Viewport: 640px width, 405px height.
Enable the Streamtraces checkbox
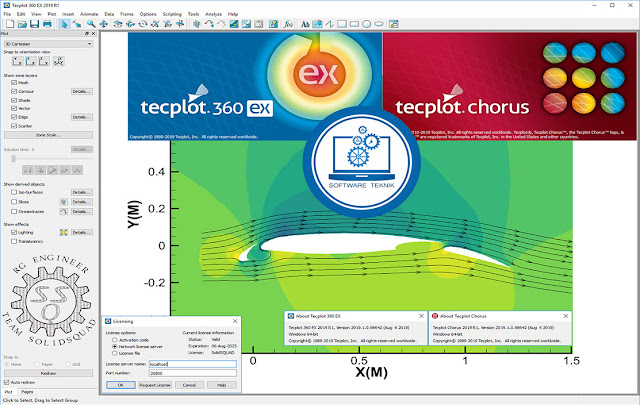[x=14, y=211]
